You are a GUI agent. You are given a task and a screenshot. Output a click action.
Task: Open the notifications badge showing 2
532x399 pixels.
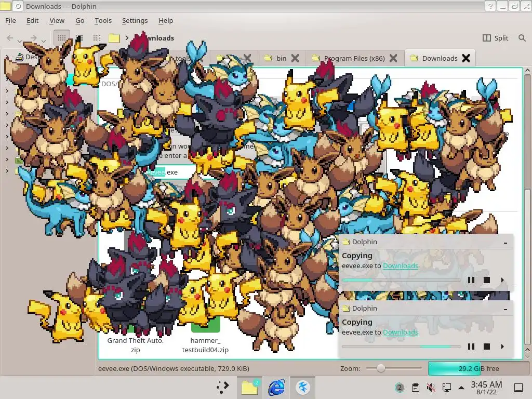click(x=400, y=388)
